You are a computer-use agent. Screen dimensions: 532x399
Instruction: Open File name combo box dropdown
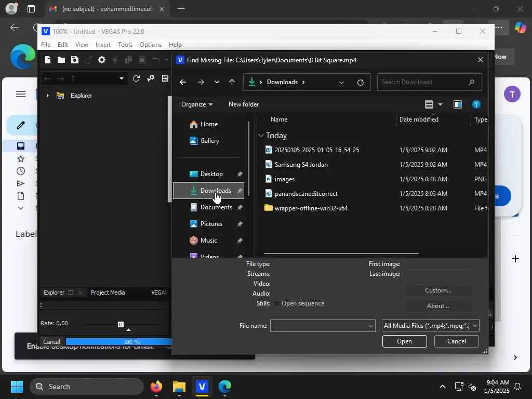pyautogui.click(x=371, y=326)
